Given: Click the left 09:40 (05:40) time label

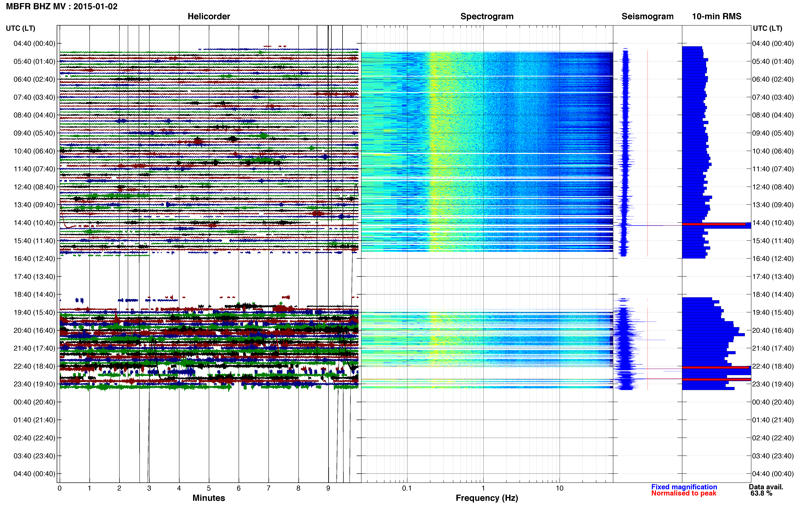Looking at the screenshot, I should pos(34,133).
